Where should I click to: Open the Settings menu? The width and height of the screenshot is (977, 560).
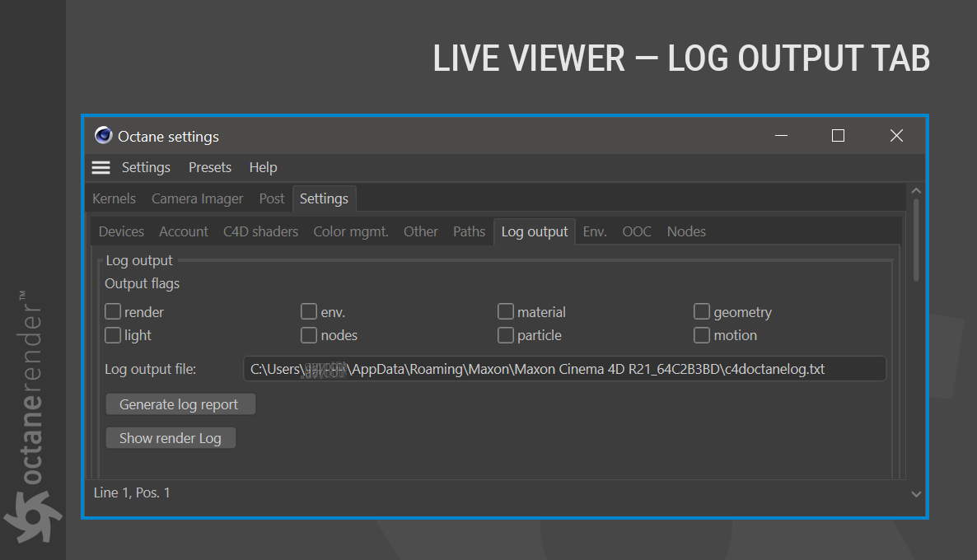[146, 167]
